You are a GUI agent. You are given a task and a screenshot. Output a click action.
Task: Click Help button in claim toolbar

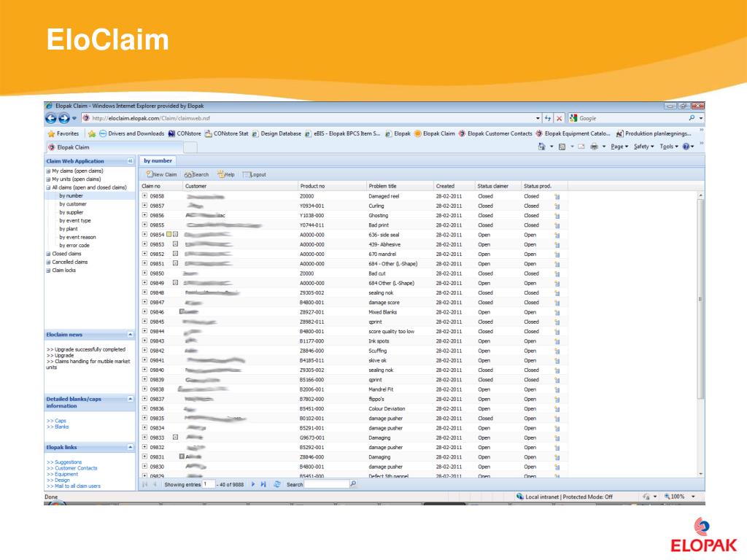(x=226, y=174)
